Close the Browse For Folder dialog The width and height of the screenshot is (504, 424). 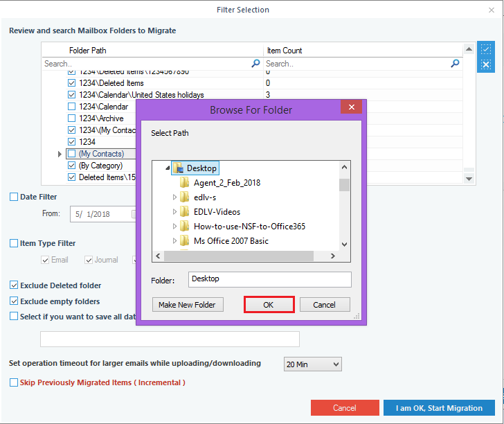point(351,107)
